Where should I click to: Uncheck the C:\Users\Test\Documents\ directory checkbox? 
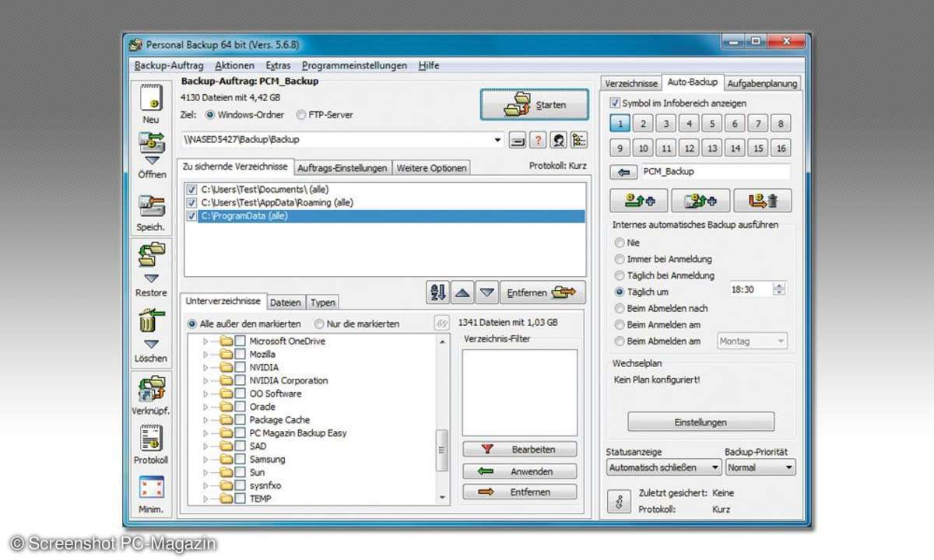(x=192, y=189)
